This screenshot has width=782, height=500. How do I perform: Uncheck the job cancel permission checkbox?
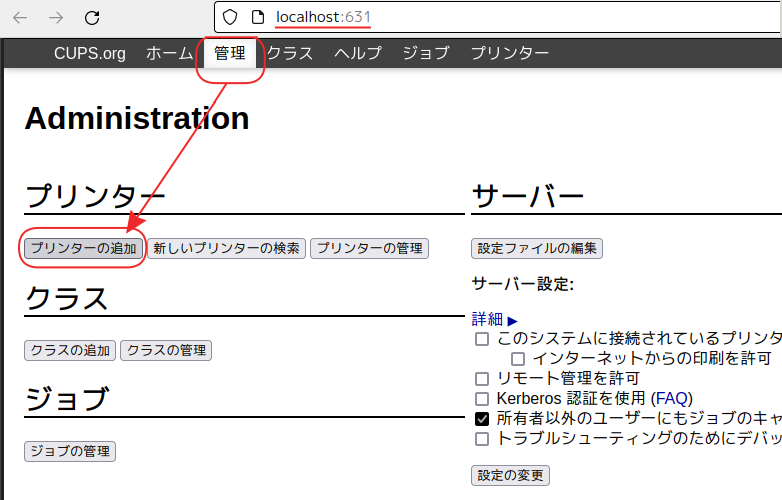(x=482, y=418)
